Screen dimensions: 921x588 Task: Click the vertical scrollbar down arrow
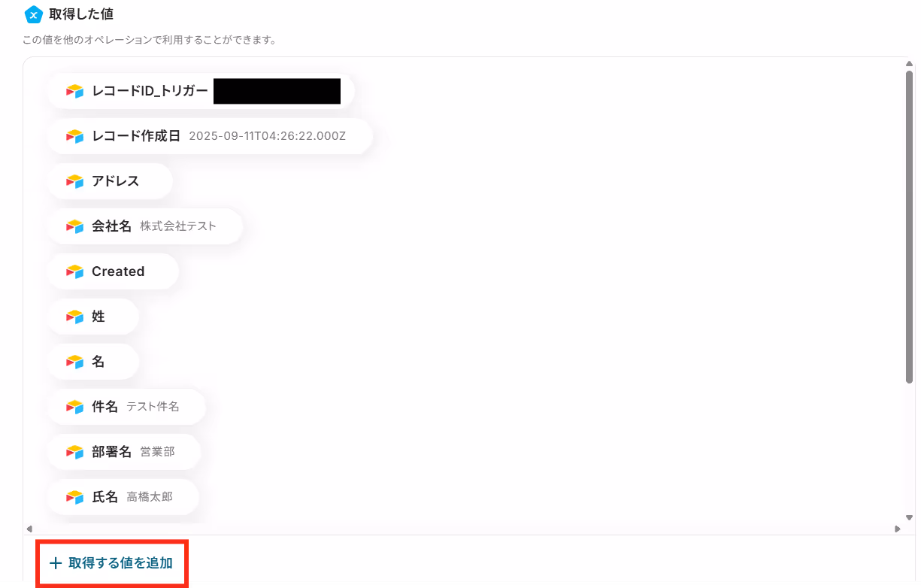click(909, 517)
